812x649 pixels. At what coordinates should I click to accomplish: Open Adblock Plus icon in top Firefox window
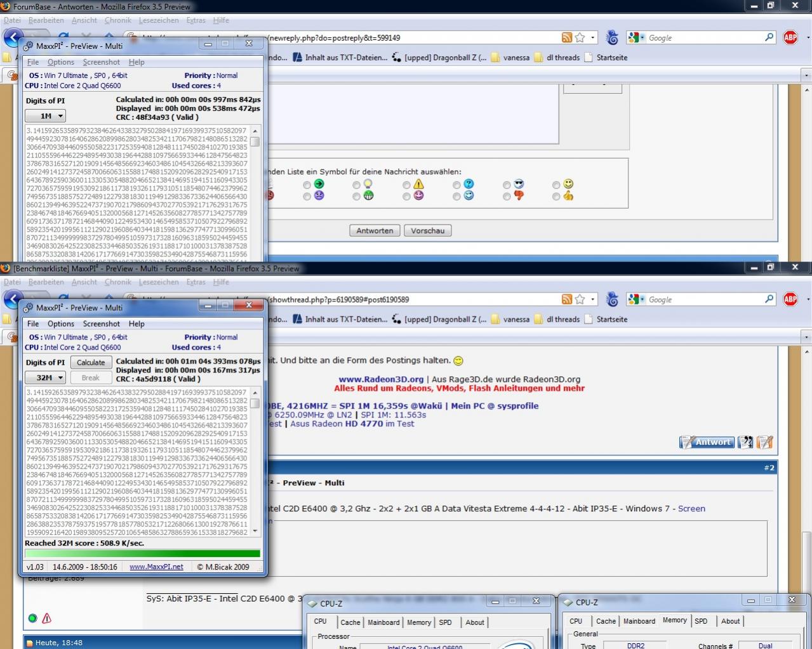click(x=790, y=37)
